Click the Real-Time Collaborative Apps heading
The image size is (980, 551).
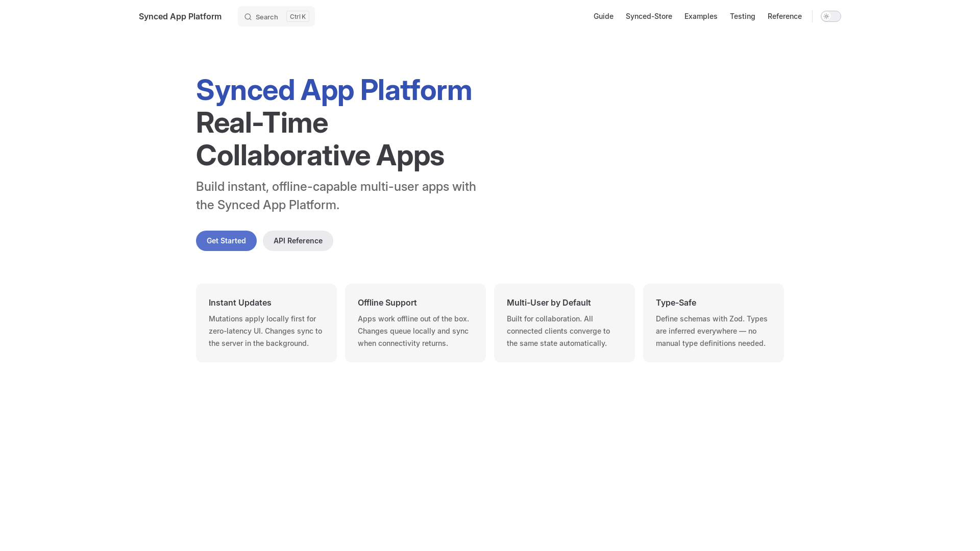(320, 139)
